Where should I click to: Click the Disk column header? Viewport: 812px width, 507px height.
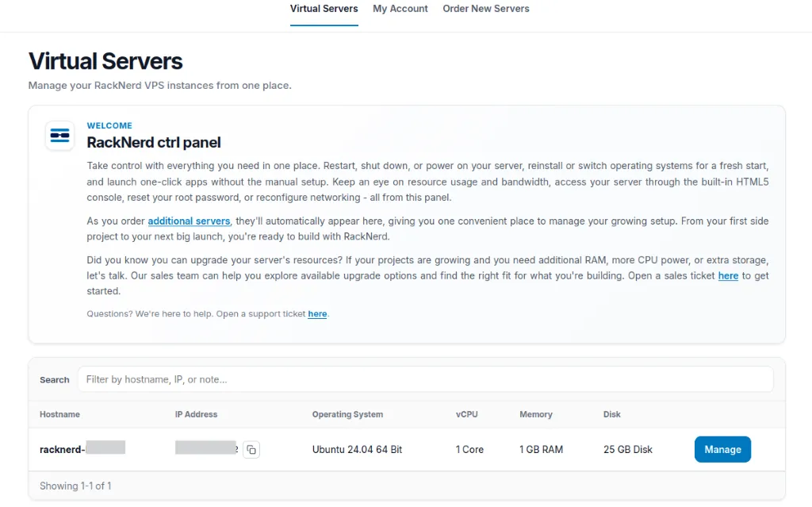click(x=611, y=414)
